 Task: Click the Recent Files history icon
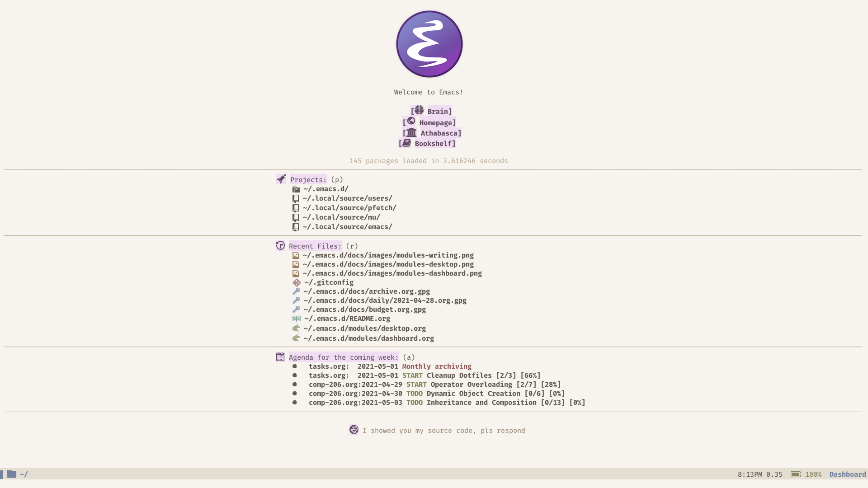(x=280, y=245)
